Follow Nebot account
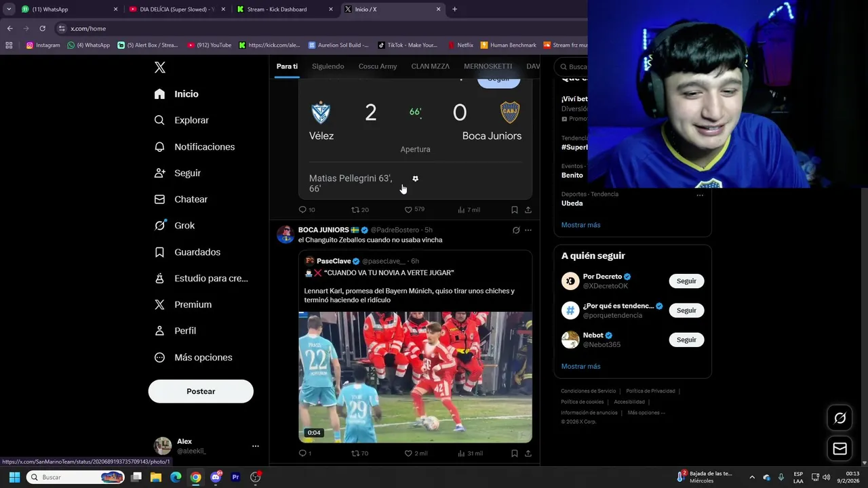The height and width of the screenshot is (488, 868). tap(686, 340)
